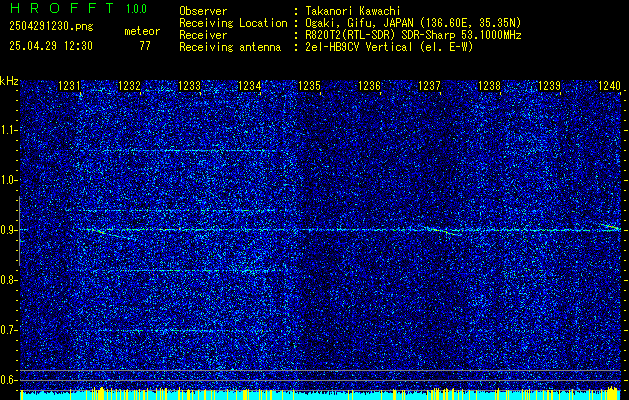This screenshot has height=400, width=629.
Task: Click the 1238 time marker
Action: (x=489, y=85)
